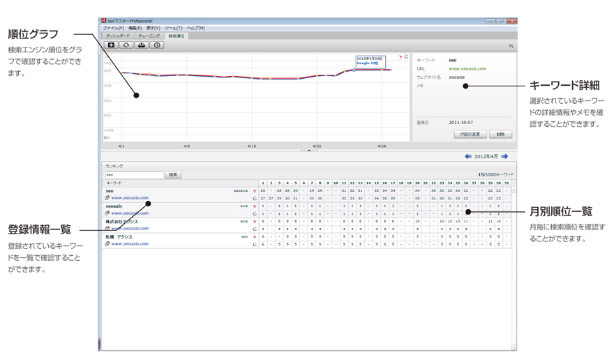Click the clock schedule toolbar icon

pos(157,45)
